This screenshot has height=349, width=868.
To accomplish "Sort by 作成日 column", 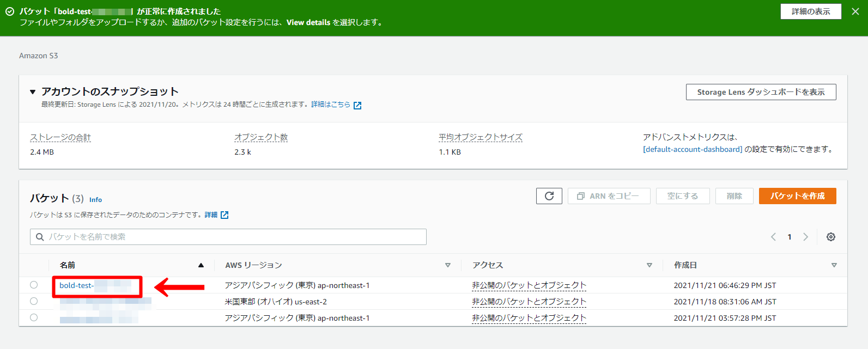I will (x=834, y=265).
